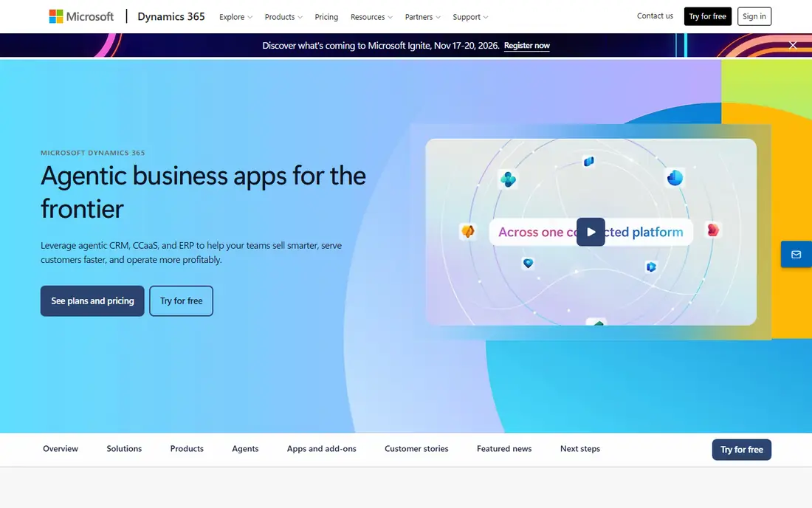The width and height of the screenshot is (812, 508).
Task: Click the red app icon in the video
Action: pos(713,230)
